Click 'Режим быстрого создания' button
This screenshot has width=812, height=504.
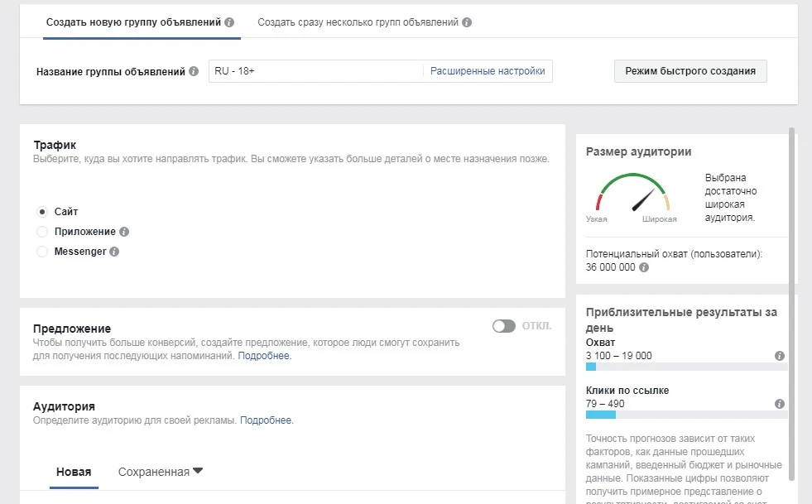point(690,71)
